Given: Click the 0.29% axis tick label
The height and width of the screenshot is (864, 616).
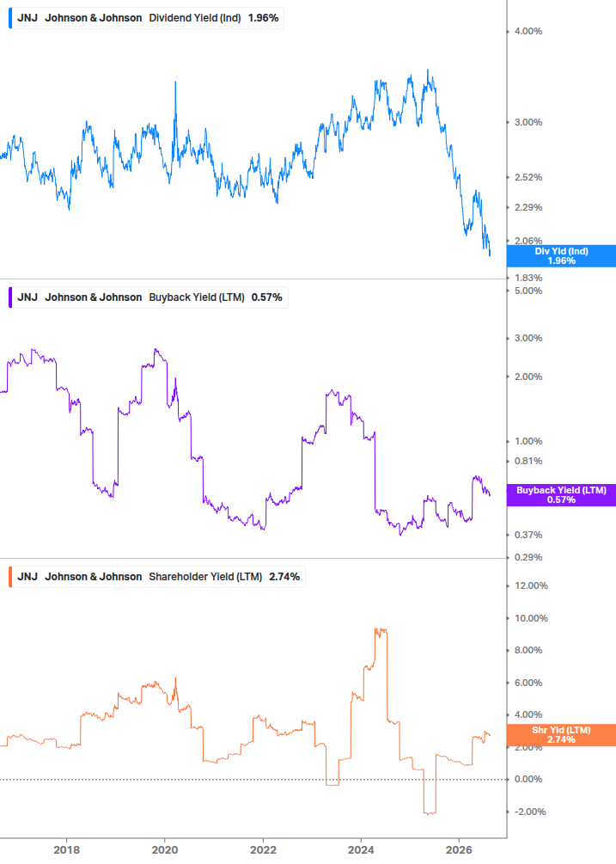Looking at the screenshot, I should [x=528, y=558].
